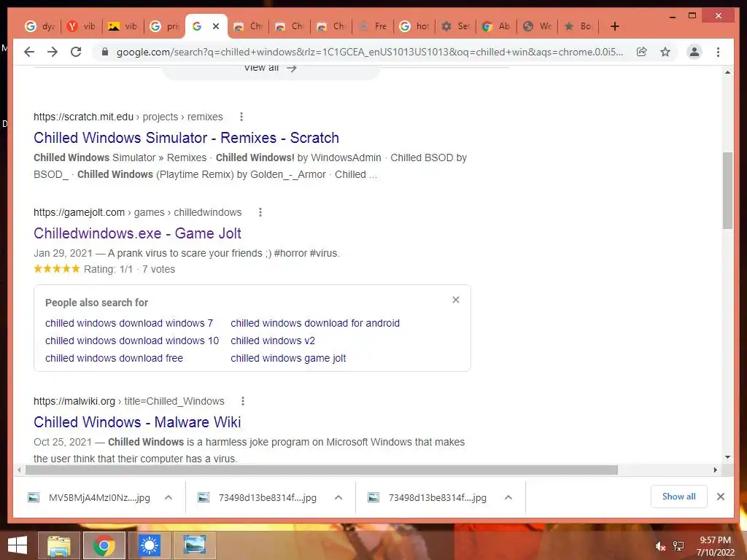Click the muted volume tray icon
Viewport: 747px width, 560px height.
(660, 546)
